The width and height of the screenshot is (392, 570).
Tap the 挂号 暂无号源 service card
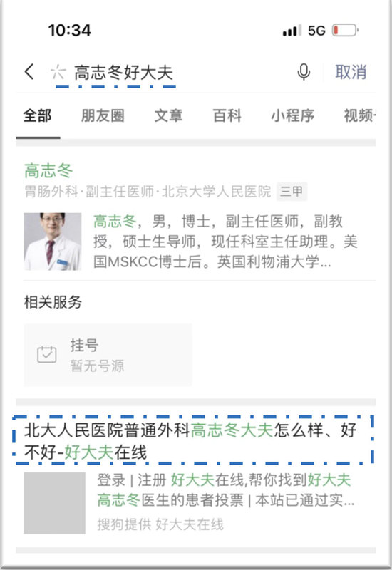point(108,355)
